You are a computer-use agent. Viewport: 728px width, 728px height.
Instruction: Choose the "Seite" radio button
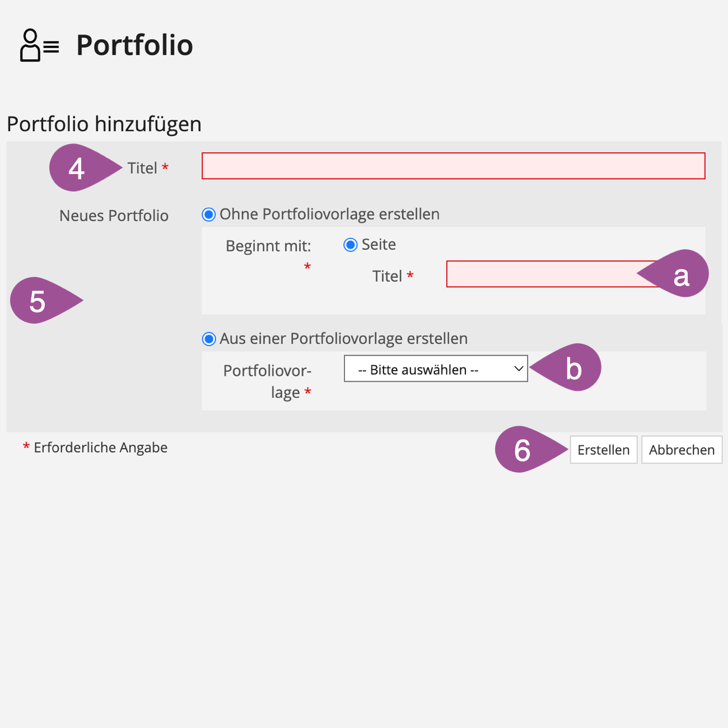[x=351, y=245]
